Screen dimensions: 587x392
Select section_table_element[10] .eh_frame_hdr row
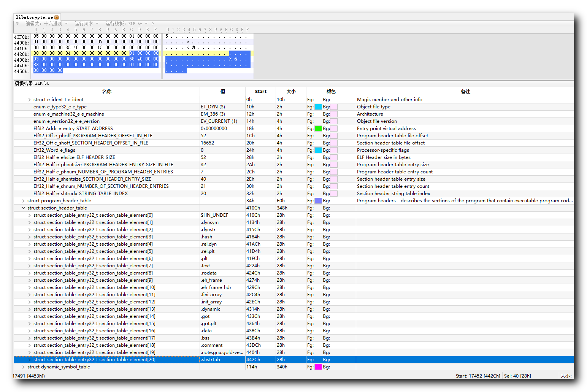point(293,287)
